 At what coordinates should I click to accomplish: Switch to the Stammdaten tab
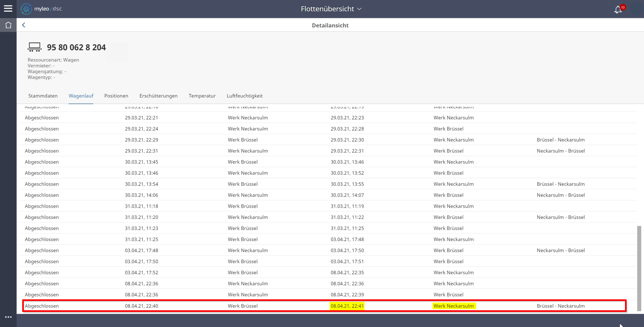43,96
